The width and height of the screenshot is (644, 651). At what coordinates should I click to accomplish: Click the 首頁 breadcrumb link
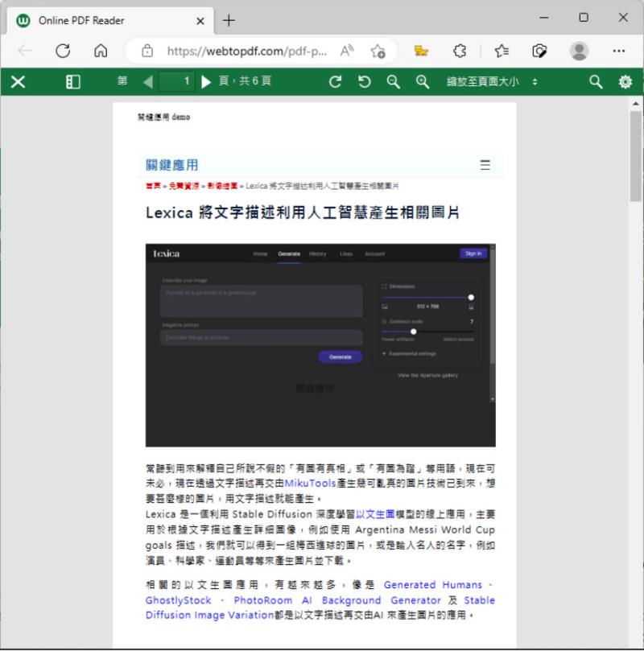[x=153, y=186]
